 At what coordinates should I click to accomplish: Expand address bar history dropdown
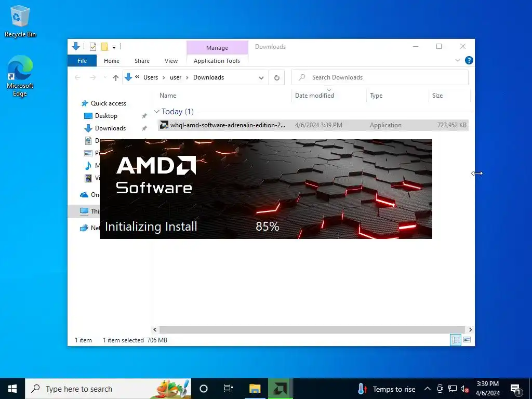[x=261, y=78]
